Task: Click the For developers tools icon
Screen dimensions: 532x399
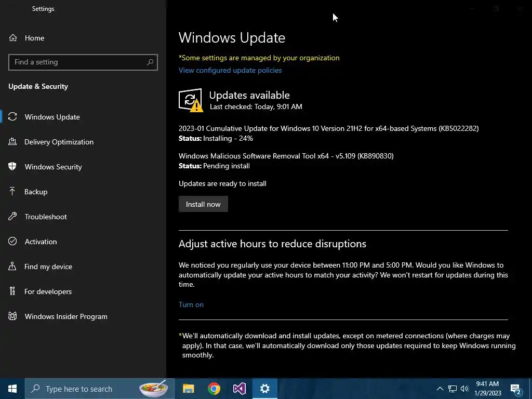Action: click(x=12, y=291)
